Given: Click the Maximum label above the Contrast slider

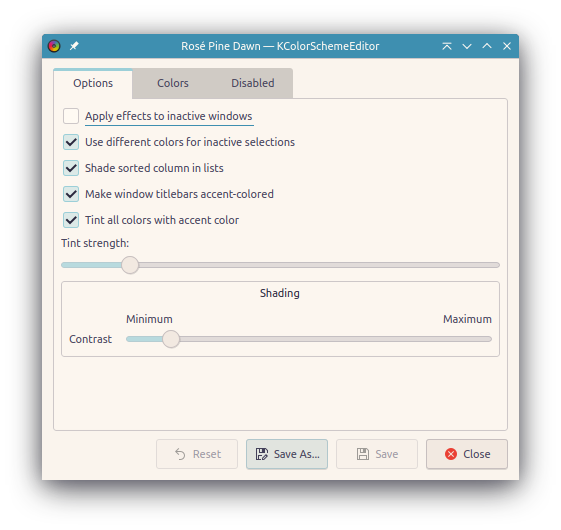Looking at the screenshot, I should click(467, 319).
